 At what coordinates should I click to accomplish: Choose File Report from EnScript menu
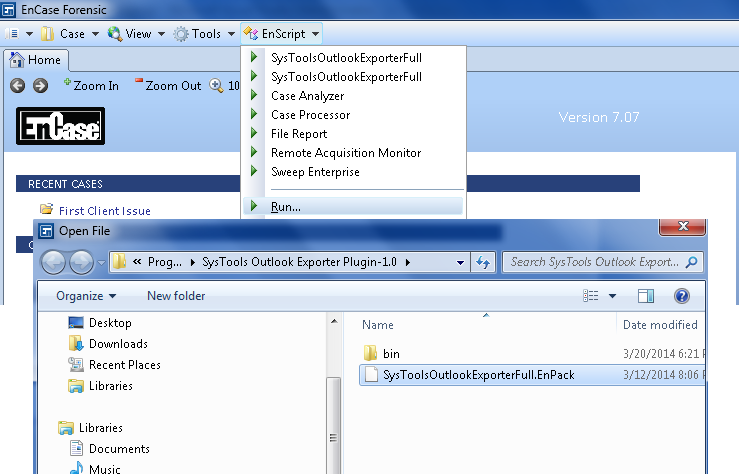tap(299, 134)
